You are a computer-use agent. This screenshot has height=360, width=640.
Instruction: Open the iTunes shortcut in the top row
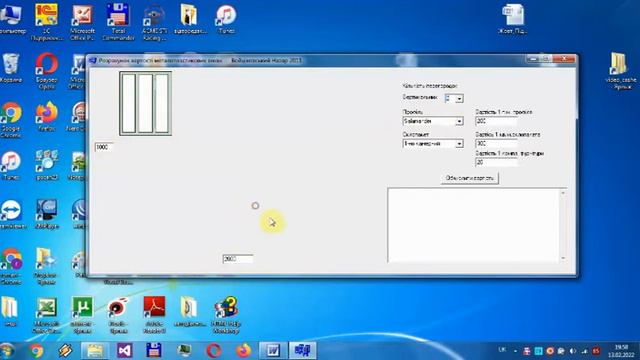tap(226, 20)
